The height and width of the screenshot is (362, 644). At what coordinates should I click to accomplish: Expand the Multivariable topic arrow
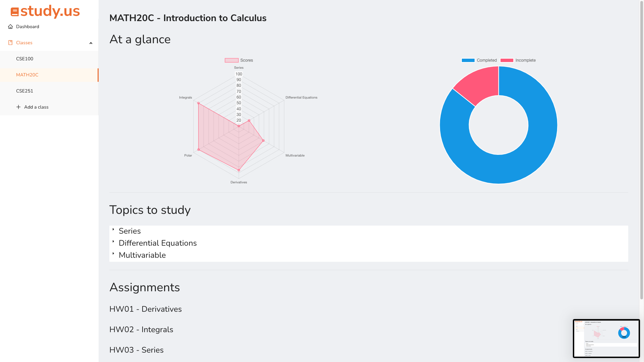113,254
